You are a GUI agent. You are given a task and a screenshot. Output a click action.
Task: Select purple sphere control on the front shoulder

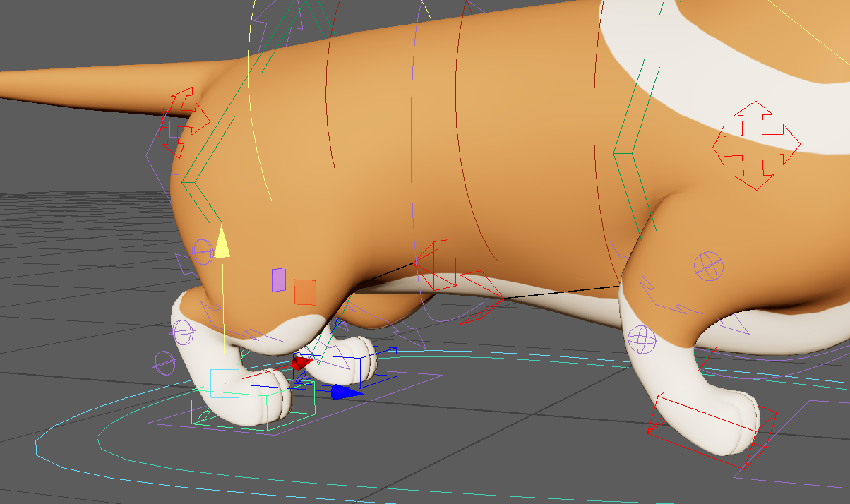(x=708, y=266)
